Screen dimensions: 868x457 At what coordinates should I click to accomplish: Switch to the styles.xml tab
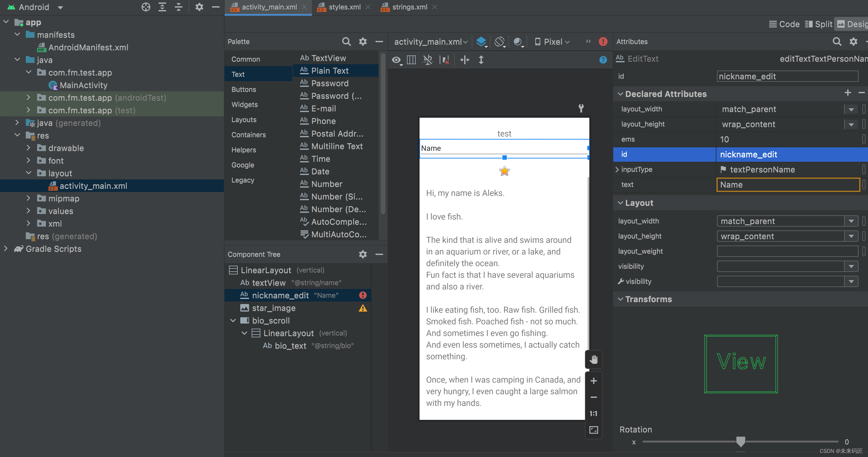click(x=344, y=7)
